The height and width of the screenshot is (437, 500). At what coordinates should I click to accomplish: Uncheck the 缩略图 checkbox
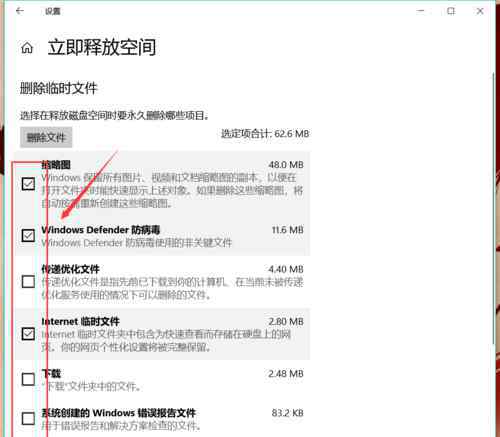(28, 184)
